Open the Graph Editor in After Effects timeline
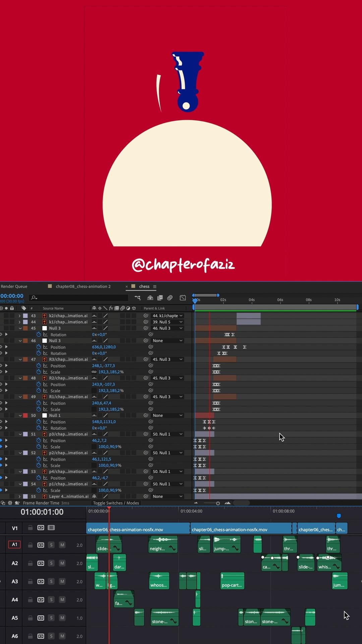 [183, 298]
